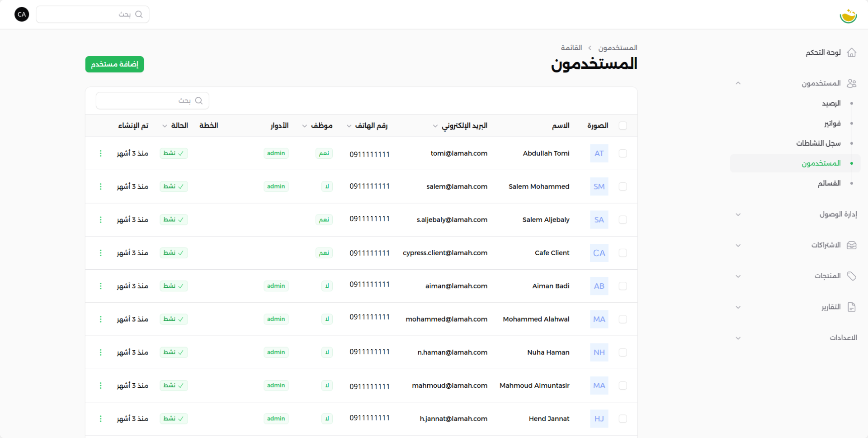This screenshot has height=438, width=868.
Task: Select the Mohammed Alahwal row checkbox
Action: tap(623, 319)
